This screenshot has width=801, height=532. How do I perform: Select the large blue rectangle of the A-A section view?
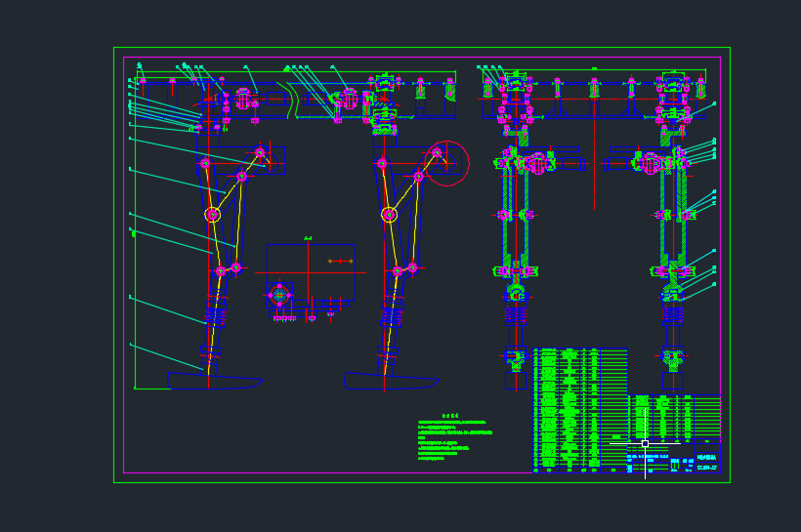tap(311, 272)
